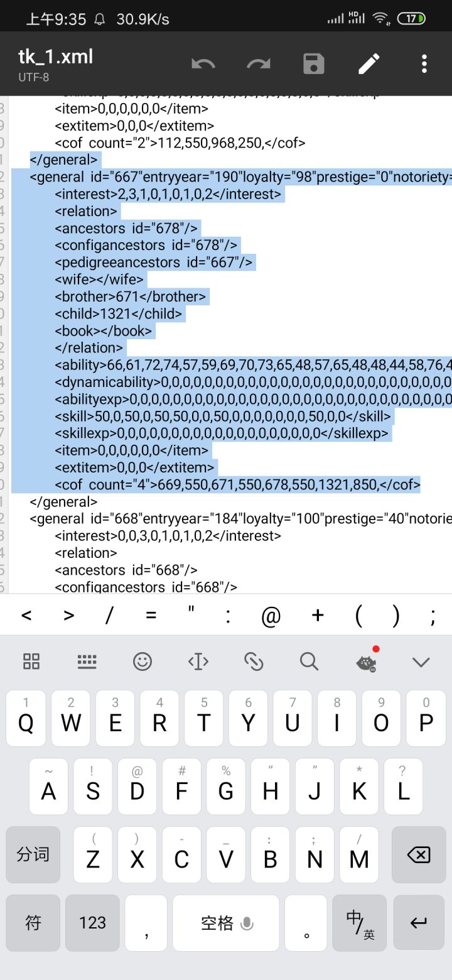Open the three-dot overflow menu
Image resolution: width=452 pixels, height=980 pixels.
(x=424, y=63)
